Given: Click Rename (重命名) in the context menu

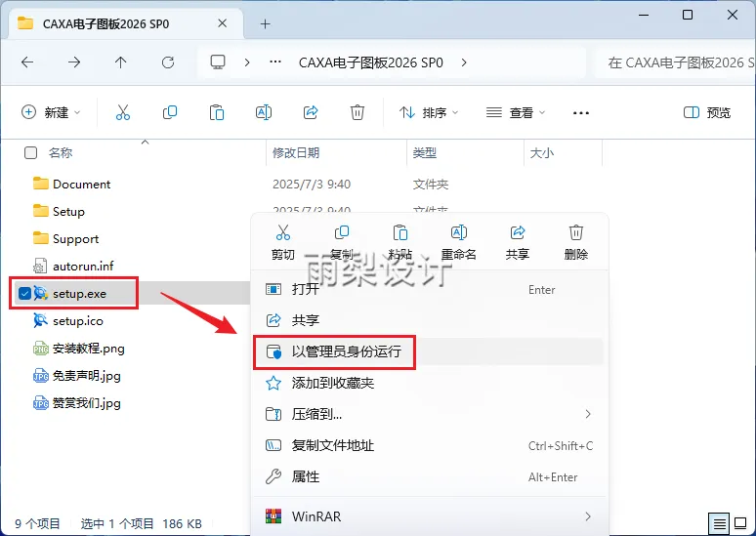Looking at the screenshot, I should tap(458, 242).
